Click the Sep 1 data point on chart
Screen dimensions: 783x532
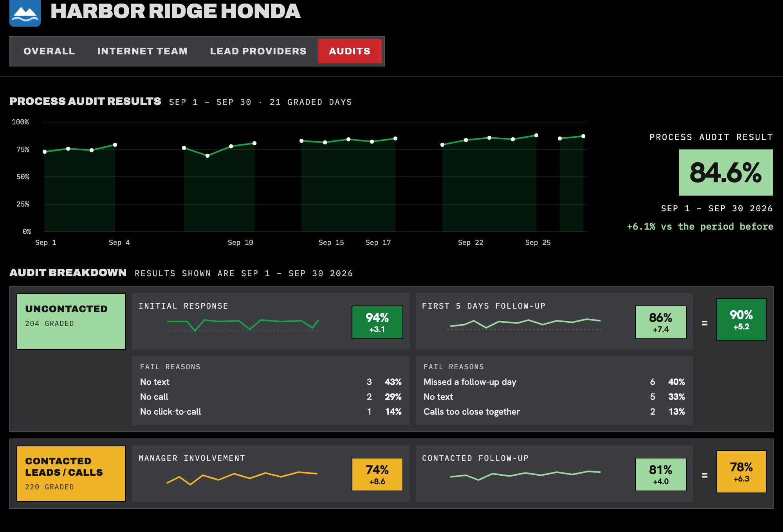45,152
